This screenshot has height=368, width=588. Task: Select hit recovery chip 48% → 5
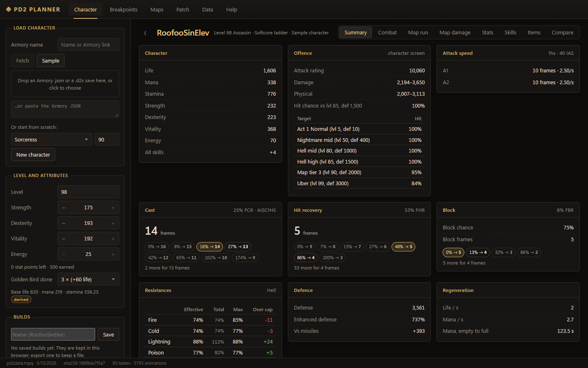404,247
